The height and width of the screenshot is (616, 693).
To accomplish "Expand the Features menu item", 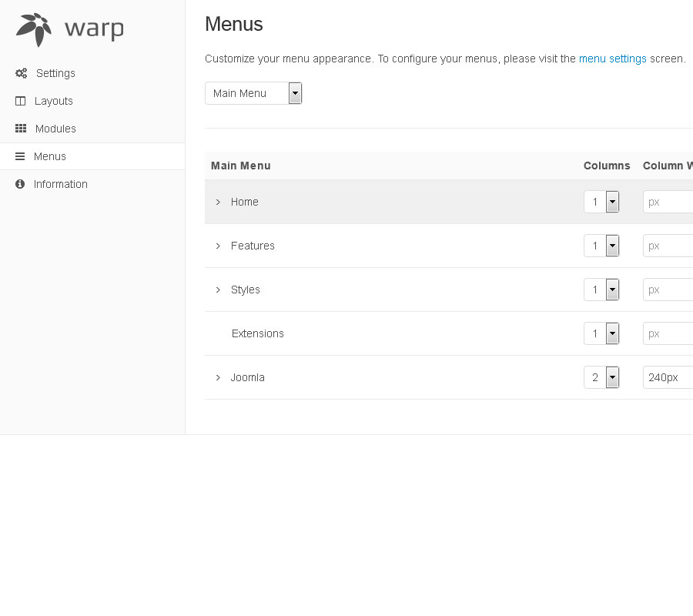I will 218,246.
